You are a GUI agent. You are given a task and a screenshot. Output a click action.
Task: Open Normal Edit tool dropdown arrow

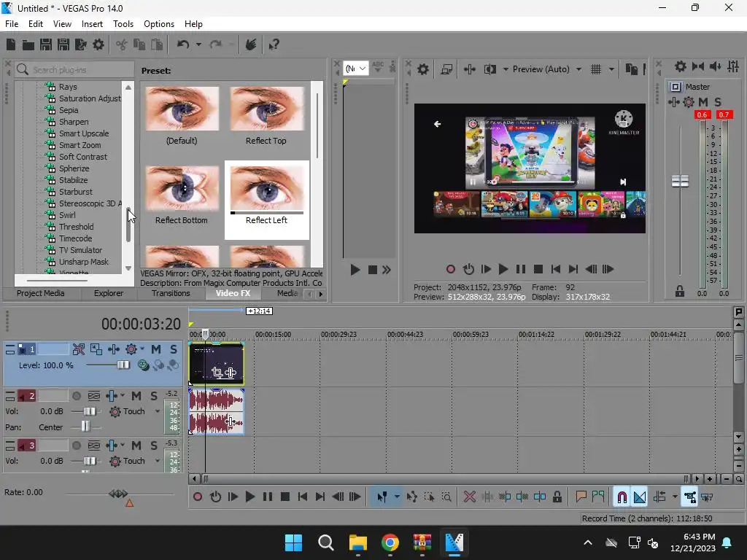397,497
